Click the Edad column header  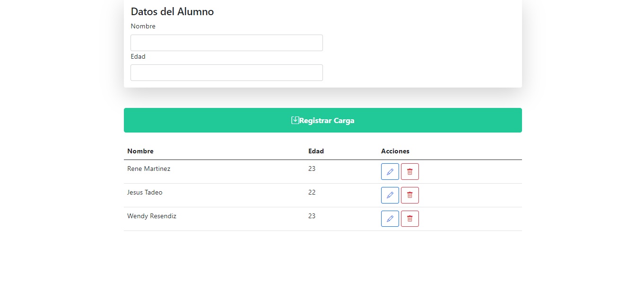point(316,151)
